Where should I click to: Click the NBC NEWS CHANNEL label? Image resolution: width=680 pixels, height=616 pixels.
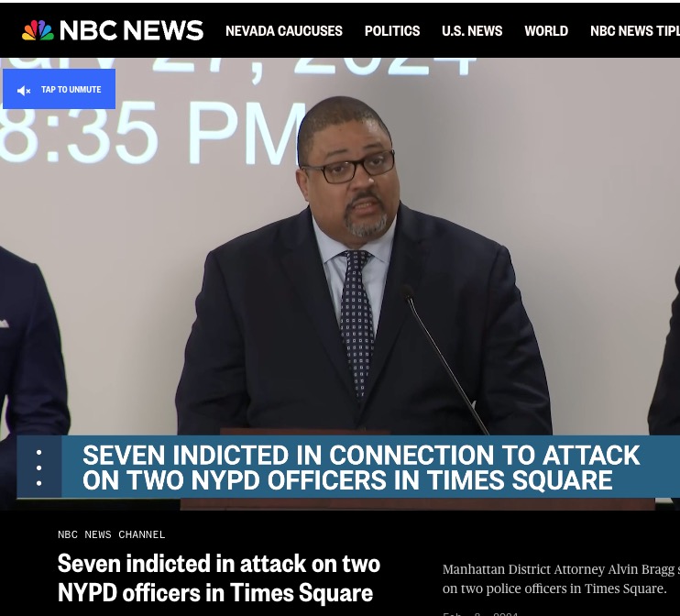pyautogui.click(x=112, y=534)
